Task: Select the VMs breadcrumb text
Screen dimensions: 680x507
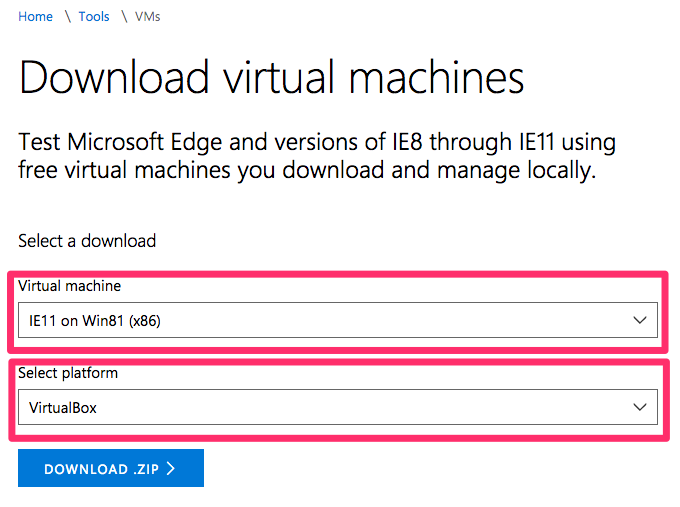Action: pos(147,16)
